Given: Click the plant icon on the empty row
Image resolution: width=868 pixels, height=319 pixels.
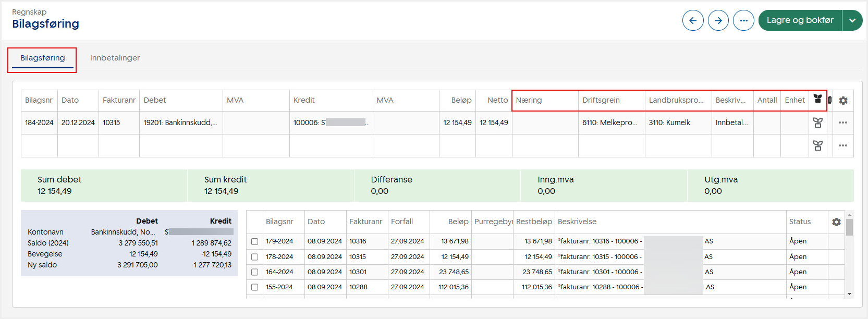Looking at the screenshot, I should point(817,145).
